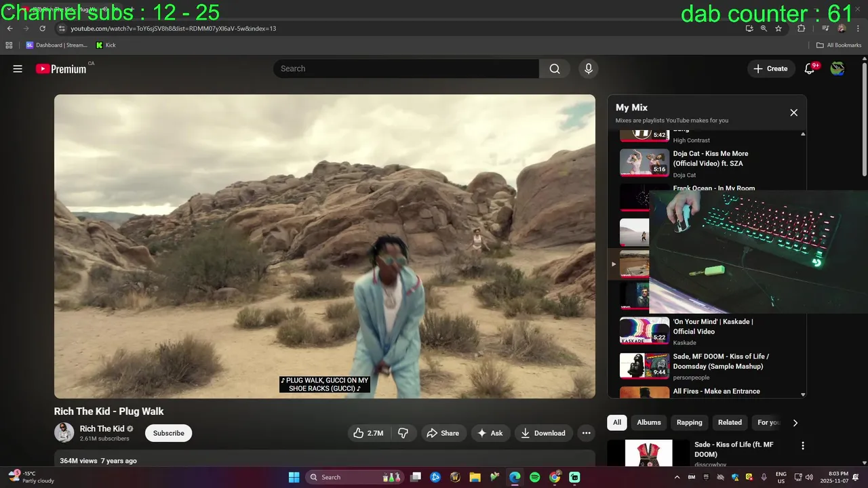Open Frank Ocean - In My Room title

pyautogui.click(x=713, y=188)
